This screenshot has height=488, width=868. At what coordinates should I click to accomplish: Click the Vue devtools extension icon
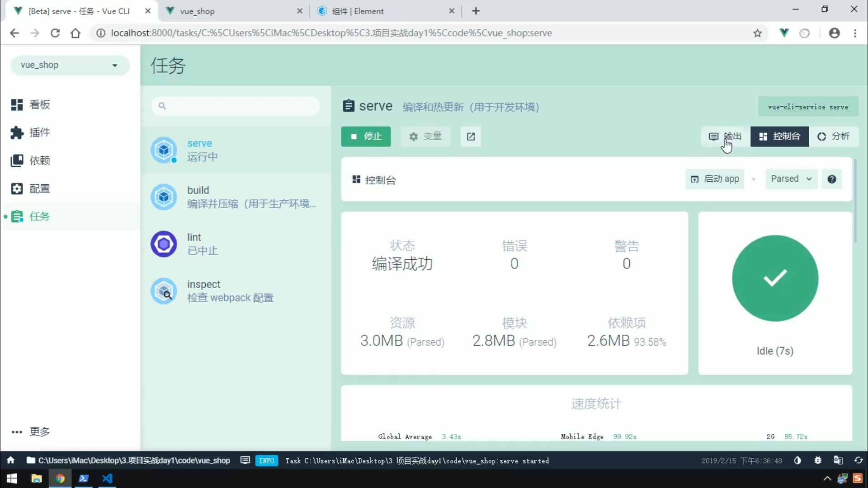coord(784,33)
